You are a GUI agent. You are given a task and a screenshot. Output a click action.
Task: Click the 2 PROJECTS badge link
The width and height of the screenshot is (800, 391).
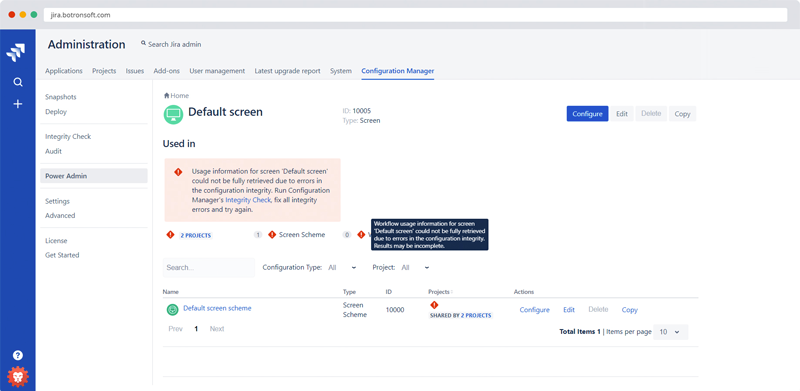[x=196, y=236]
